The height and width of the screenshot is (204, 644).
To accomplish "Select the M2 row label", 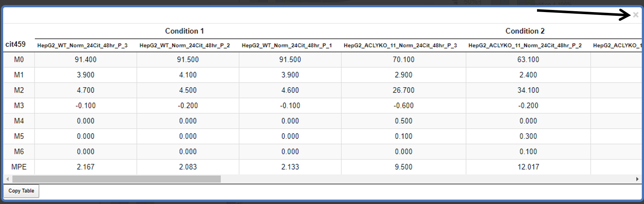I will point(19,90).
